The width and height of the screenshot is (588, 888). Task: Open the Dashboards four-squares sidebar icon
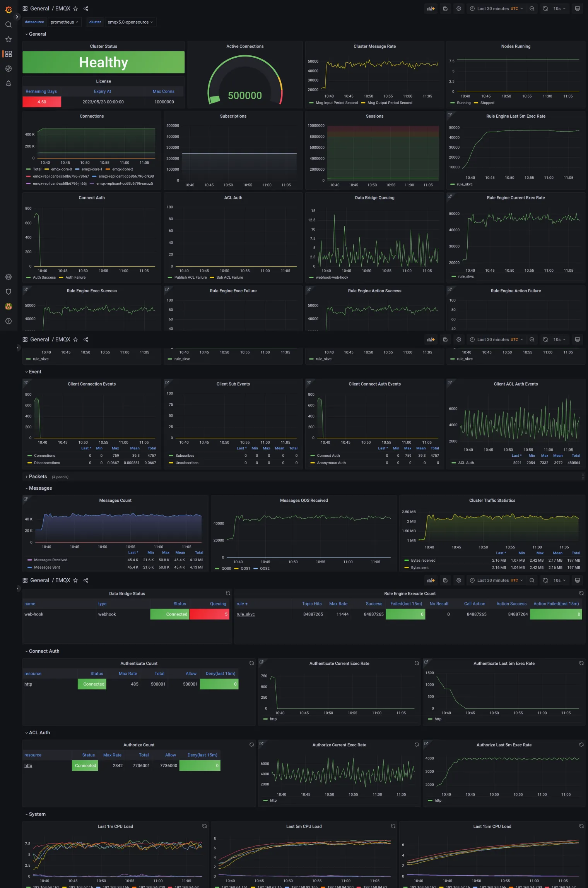coord(9,54)
